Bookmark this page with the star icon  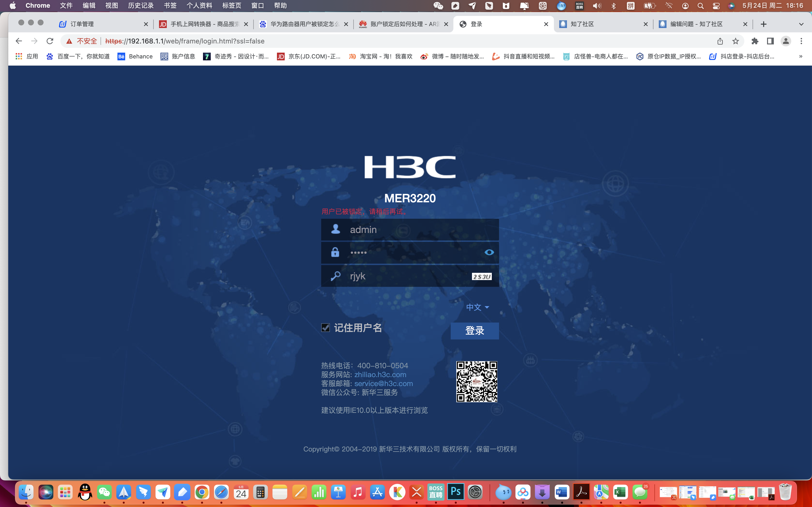pyautogui.click(x=735, y=41)
